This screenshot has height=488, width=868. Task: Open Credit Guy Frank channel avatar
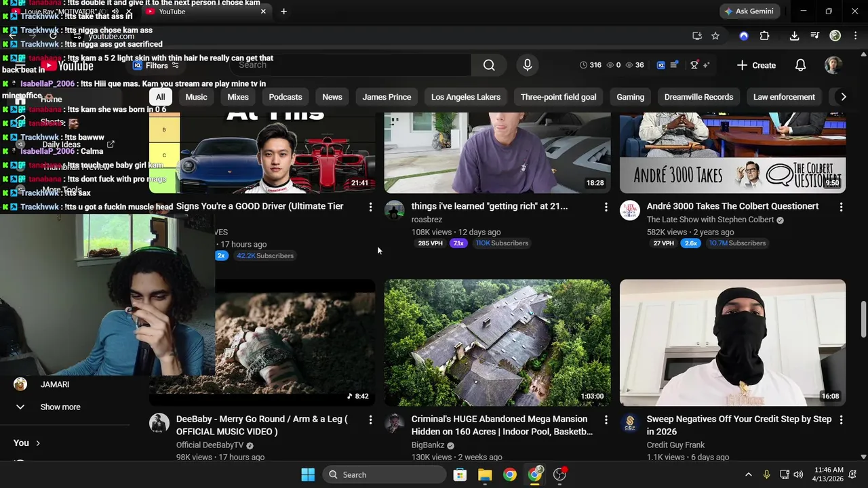pos(630,424)
